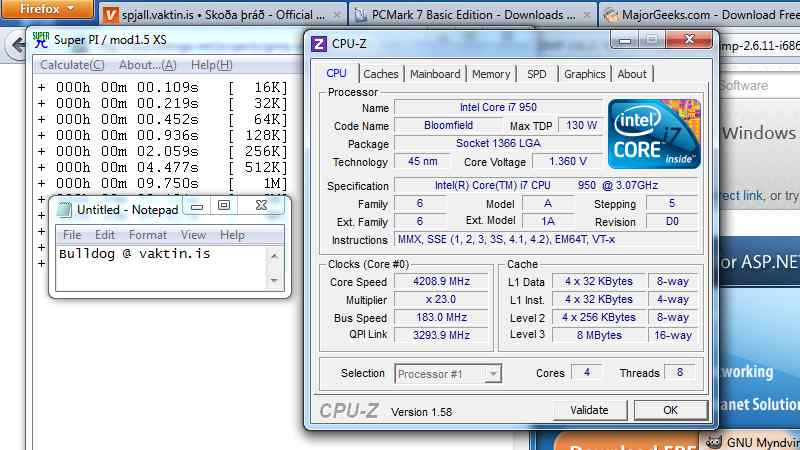Switch to the Mainboard tab in CPU-Z
This screenshot has width=800, height=450.
tap(435, 74)
